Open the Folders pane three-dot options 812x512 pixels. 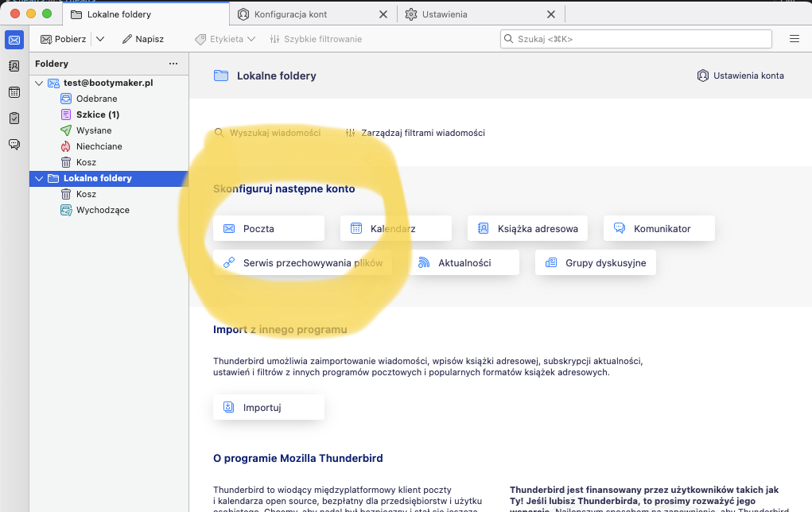coord(173,64)
